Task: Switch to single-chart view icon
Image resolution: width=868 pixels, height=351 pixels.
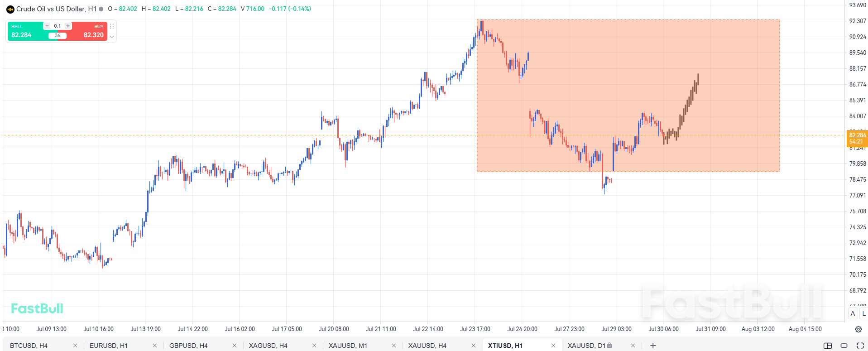Action: point(844,346)
